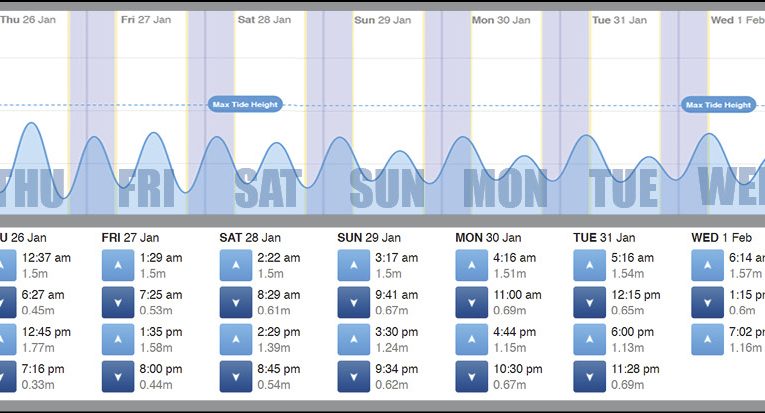Click the right Max Tide Height label

[x=718, y=105]
